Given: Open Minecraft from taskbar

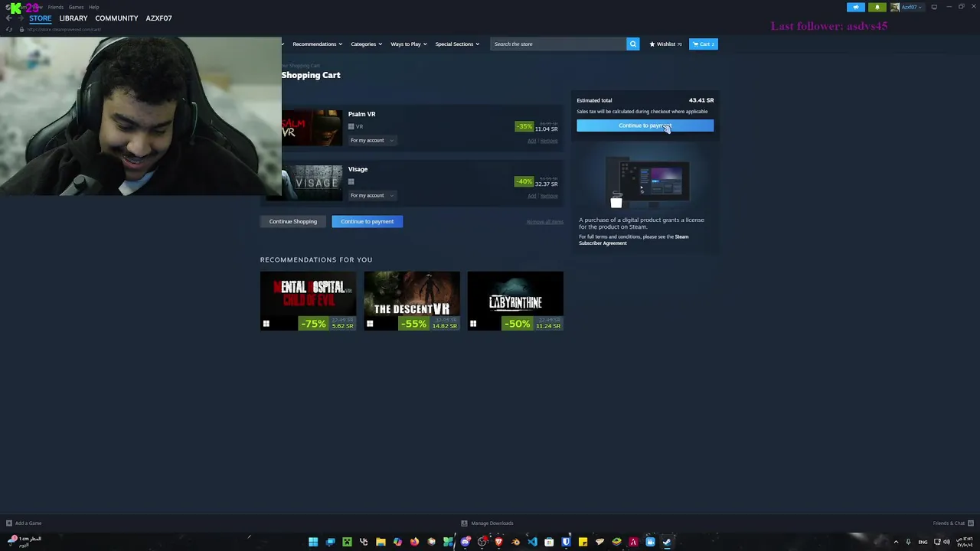Looking at the screenshot, I should [x=347, y=542].
